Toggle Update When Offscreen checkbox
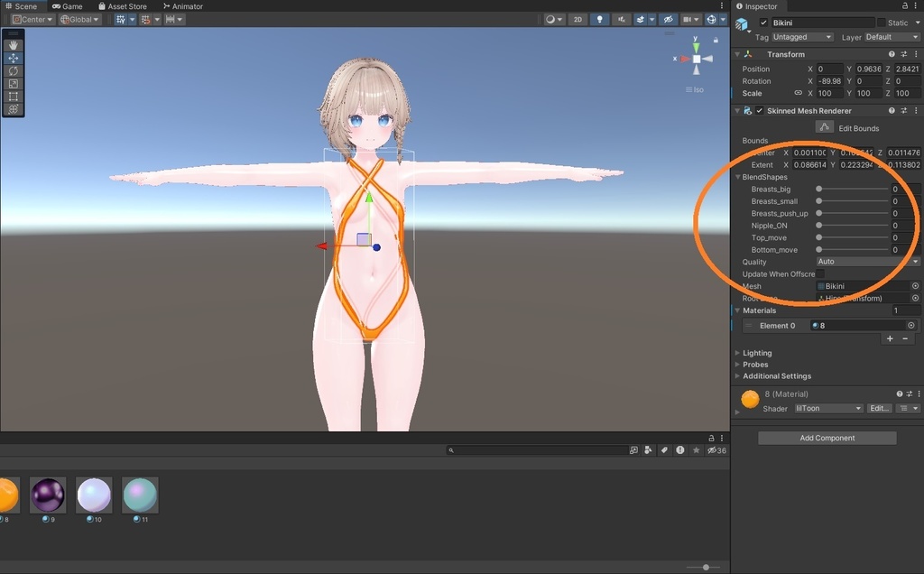 click(x=820, y=274)
